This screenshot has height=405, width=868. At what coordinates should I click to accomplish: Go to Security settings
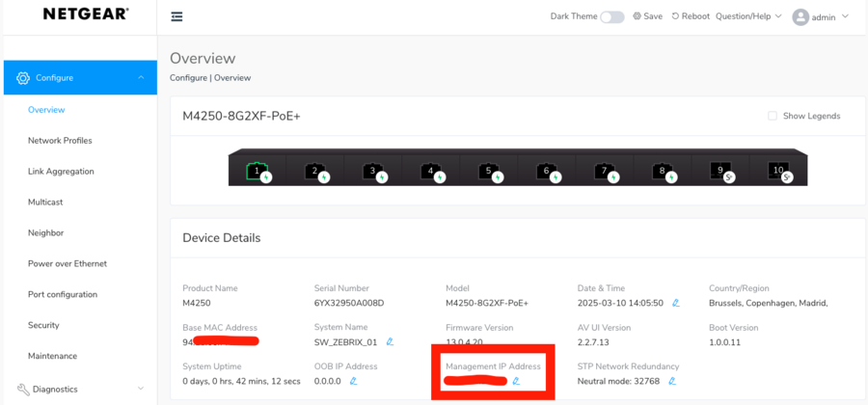point(43,325)
